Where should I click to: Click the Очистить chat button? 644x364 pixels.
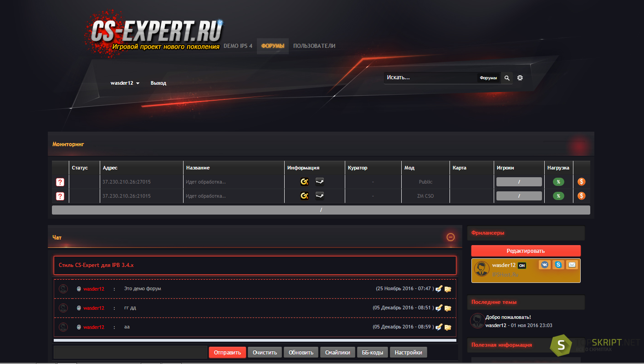[x=265, y=353]
